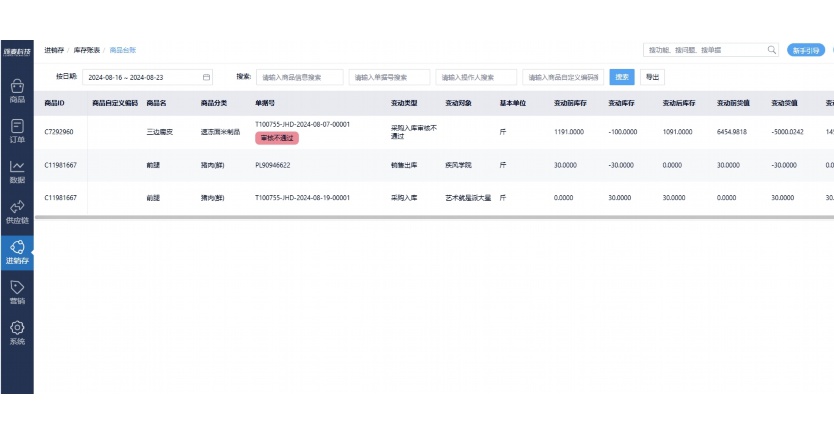Open the 订单 sidebar section
Image resolution: width=834 pixels, height=434 pixels.
[x=17, y=131]
